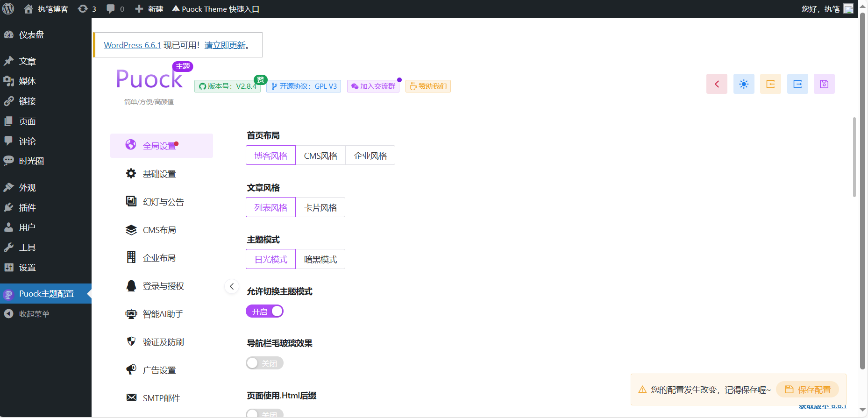Select the 企业布局 tab

point(162,258)
